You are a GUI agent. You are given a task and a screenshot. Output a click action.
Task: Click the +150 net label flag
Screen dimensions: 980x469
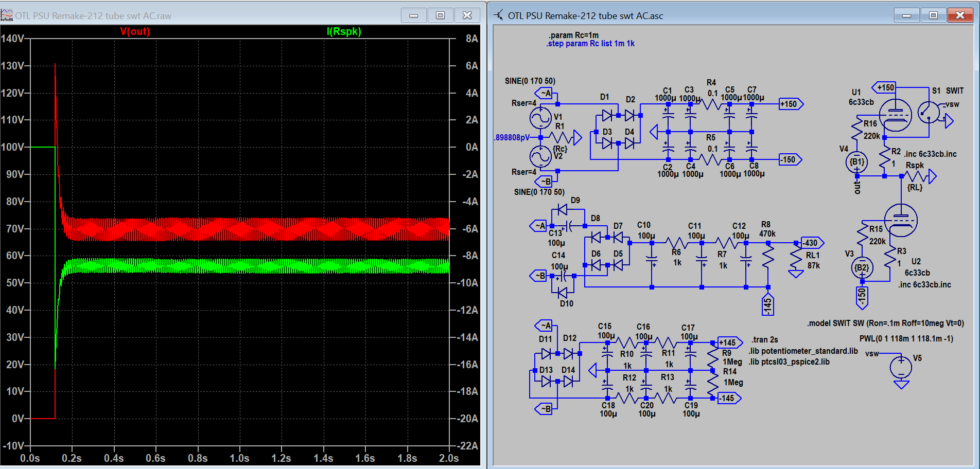pyautogui.click(x=791, y=104)
